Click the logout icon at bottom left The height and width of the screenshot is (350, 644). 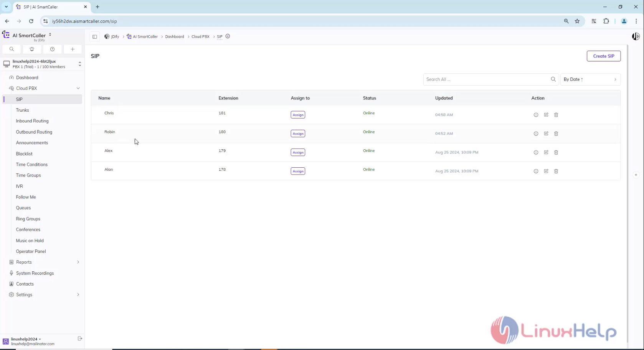(80, 338)
